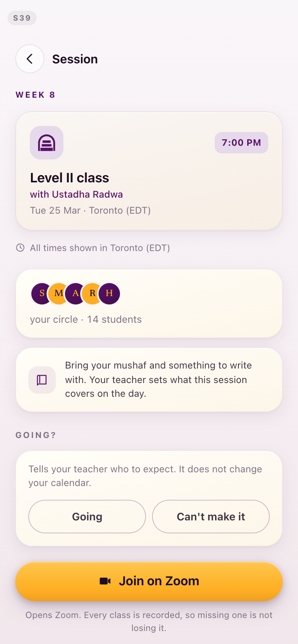Open the teacher link with Ustadha Radwa

76,194
